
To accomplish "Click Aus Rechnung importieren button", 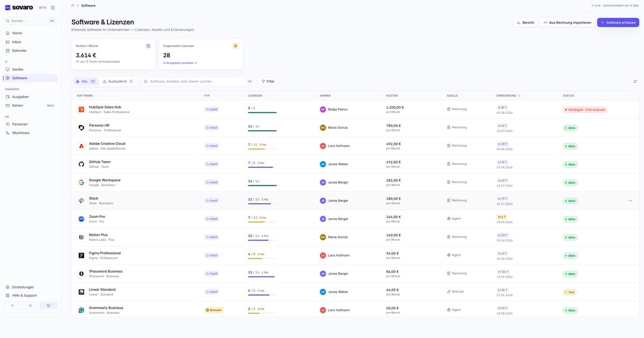I will click(x=567, y=23).
